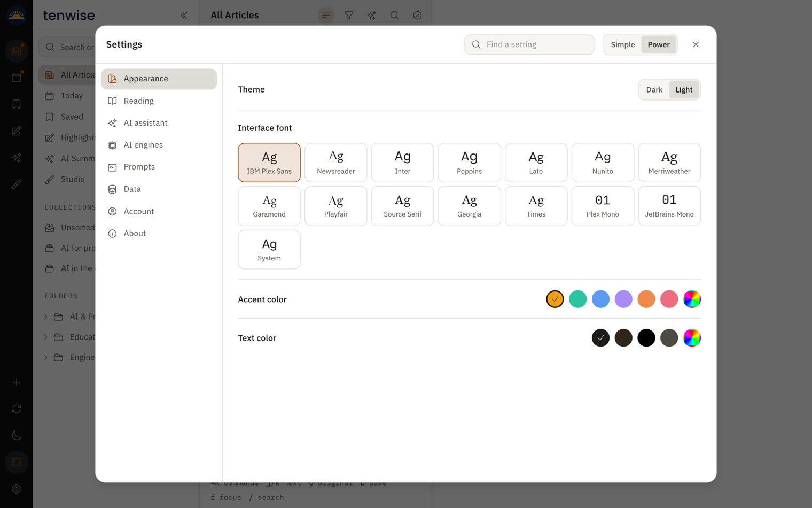
Task: Click the circled checkmark icon in the article toolbar
Action: pos(417,15)
